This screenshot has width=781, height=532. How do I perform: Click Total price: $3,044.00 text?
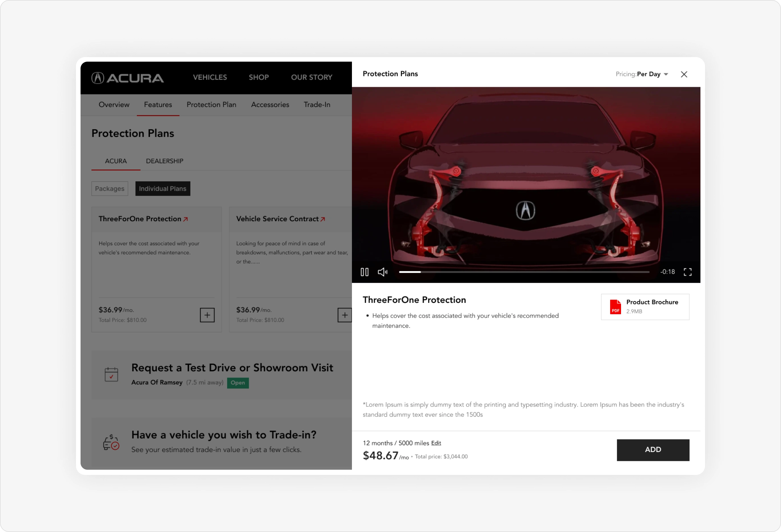[x=441, y=457]
